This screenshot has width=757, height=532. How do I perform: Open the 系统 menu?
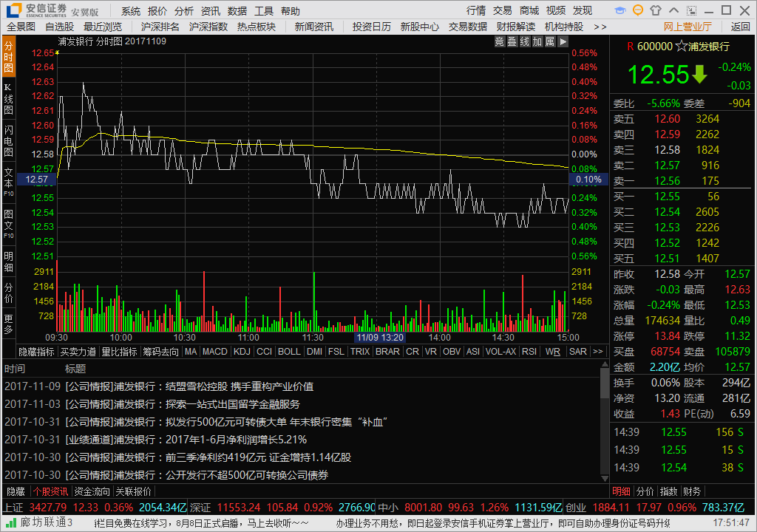[130, 11]
